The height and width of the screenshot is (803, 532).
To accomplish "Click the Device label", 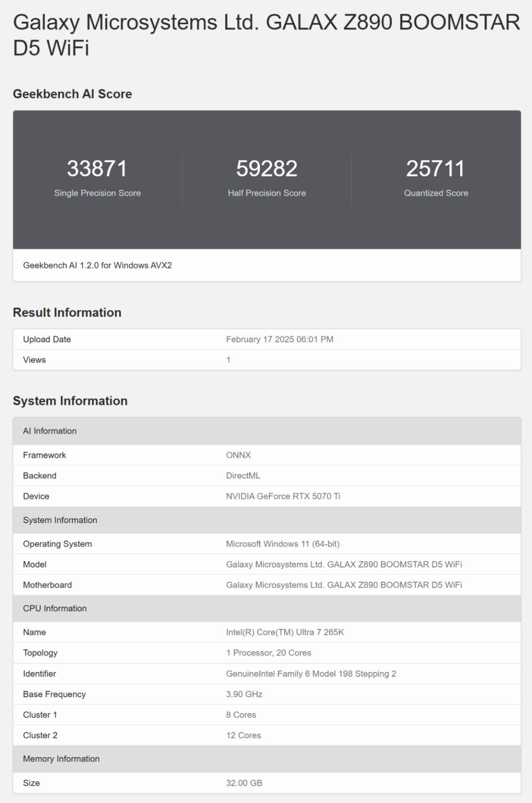I will click(36, 497).
